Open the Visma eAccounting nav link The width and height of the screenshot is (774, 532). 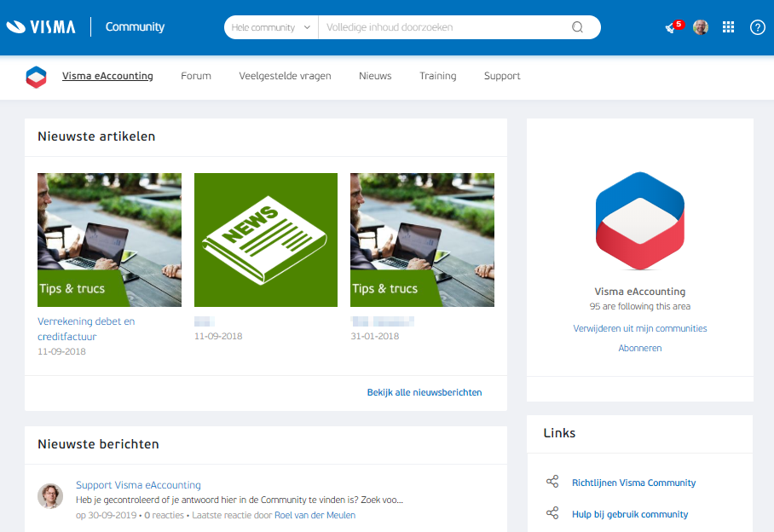pyautogui.click(x=107, y=76)
